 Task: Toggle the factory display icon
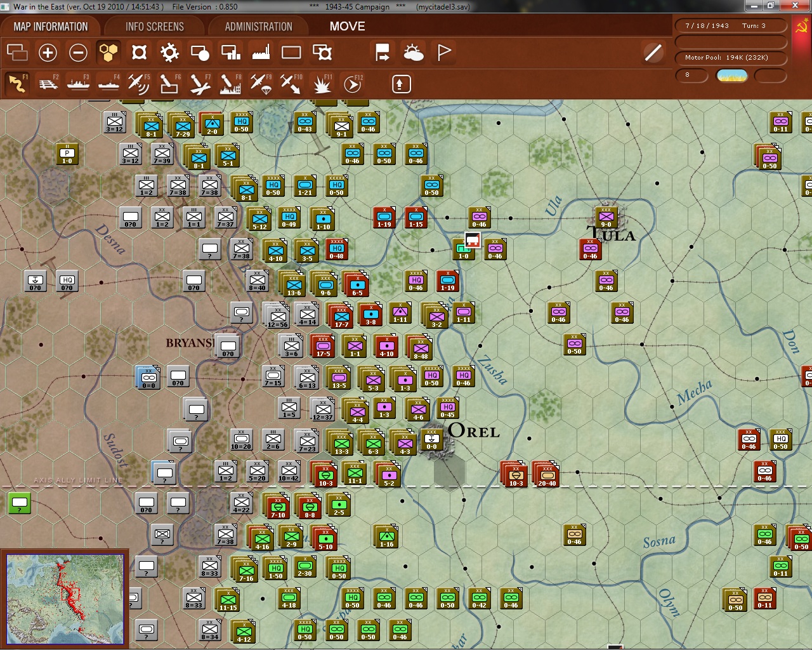click(x=261, y=52)
